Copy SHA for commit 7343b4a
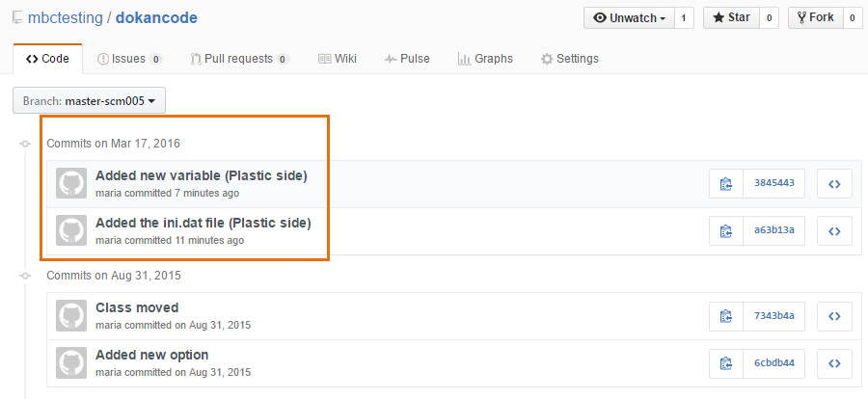 (725, 315)
